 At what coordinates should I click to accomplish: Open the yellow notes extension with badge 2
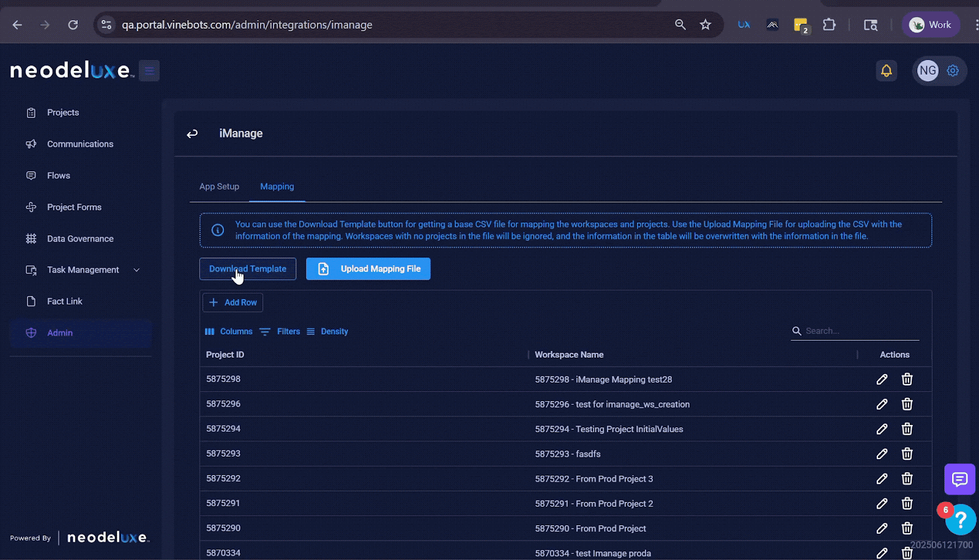(801, 25)
